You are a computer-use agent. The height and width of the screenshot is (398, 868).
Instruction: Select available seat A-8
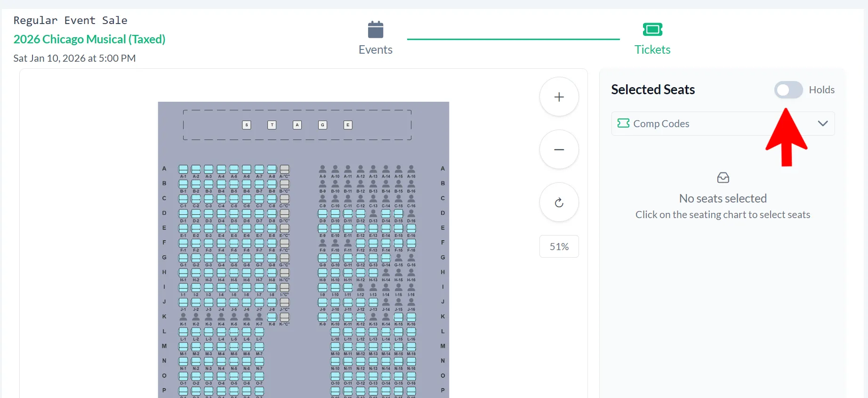272,169
